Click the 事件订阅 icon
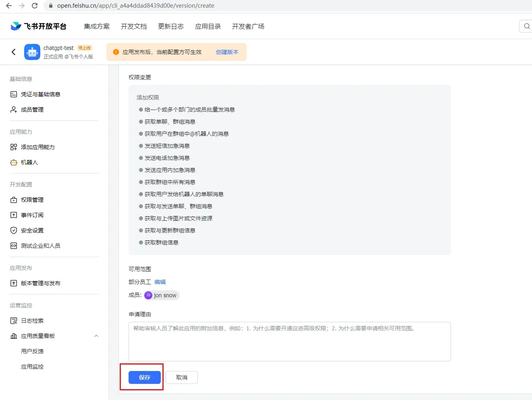The width and height of the screenshot is (532, 400). click(14, 215)
